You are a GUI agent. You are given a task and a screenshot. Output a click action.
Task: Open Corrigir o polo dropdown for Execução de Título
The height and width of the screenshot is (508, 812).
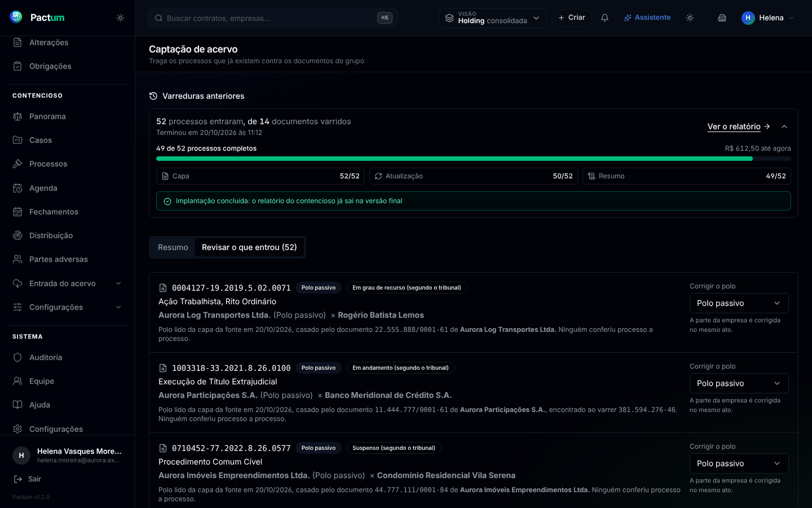coord(739,383)
